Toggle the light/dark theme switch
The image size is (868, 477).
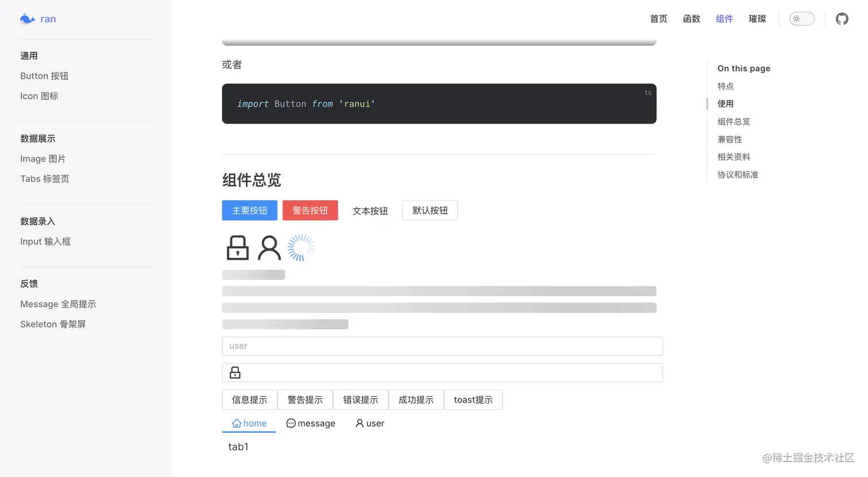point(802,19)
